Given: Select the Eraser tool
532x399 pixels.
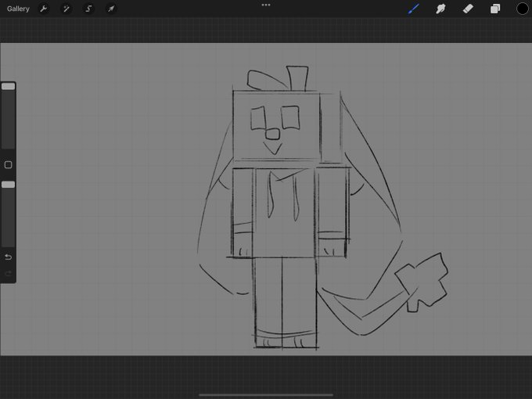Looking at the screenshot, I should click(x=468, y=9).
